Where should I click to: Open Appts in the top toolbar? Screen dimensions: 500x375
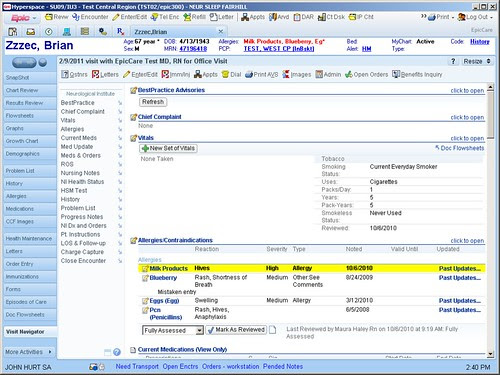point(253,17)
